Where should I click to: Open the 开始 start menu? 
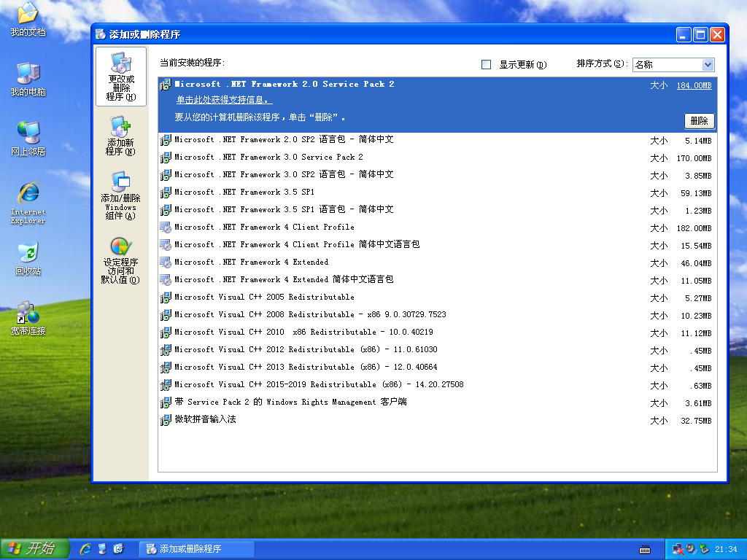tap(35, 549)
